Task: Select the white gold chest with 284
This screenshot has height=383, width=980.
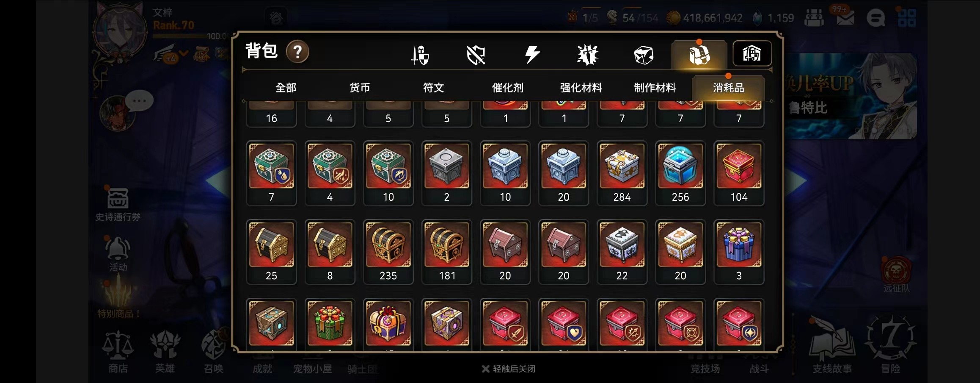Action: (622, 173)
